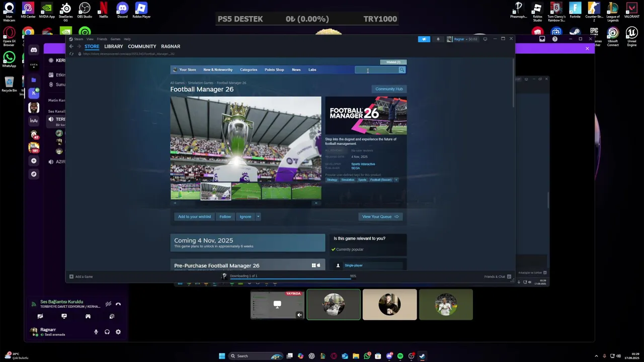Unmute the YAYINDA stream preview
Screen dimensions: 644x362
(299, 315)
